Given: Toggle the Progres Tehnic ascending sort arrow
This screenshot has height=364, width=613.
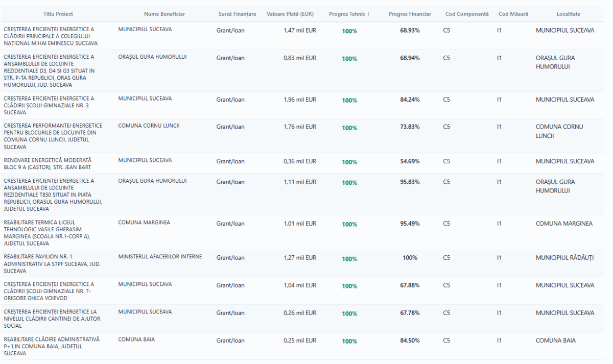Looking at the screenshot, I should [368, 14].
